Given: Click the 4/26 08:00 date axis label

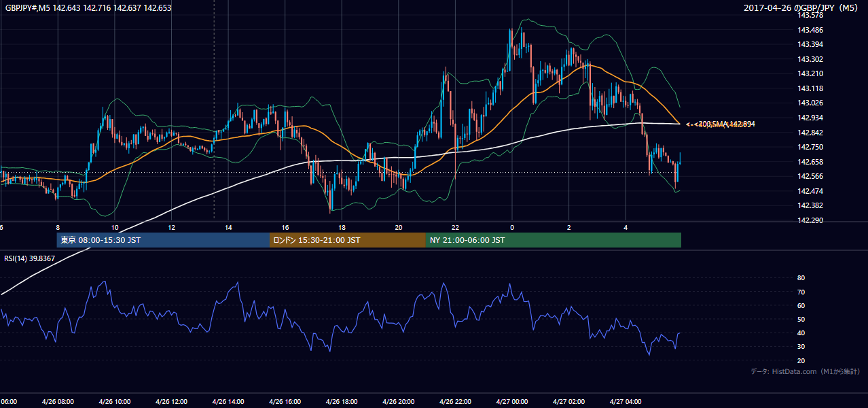Looking at the screenshot, I should tap(57, 401).
